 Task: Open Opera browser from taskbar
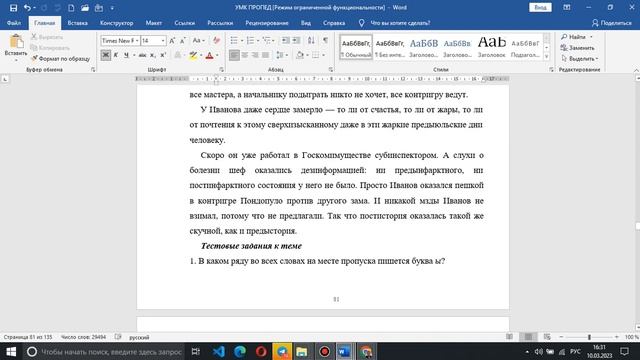click(261, 351)
